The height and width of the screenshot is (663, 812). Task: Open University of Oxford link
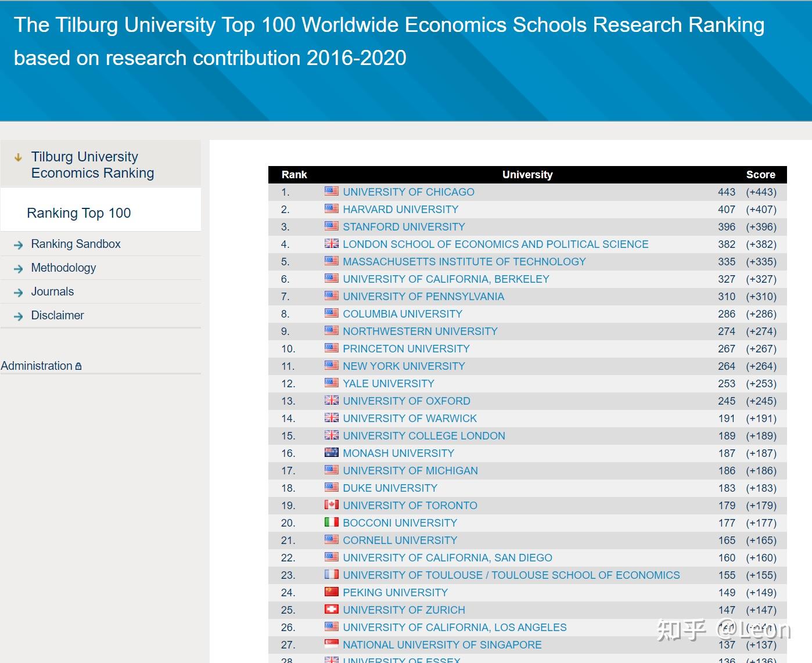pos(407,401)
